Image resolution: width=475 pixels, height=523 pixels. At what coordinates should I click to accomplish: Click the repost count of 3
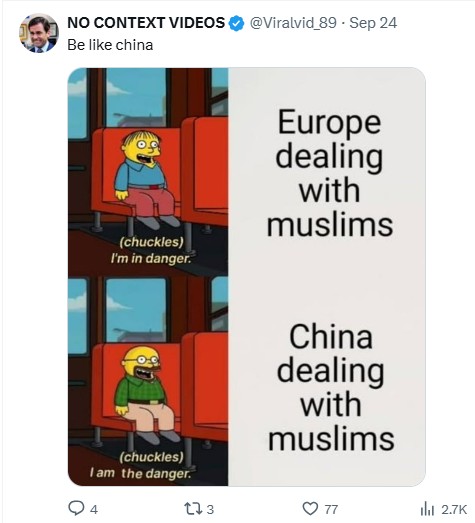point(210,510)
